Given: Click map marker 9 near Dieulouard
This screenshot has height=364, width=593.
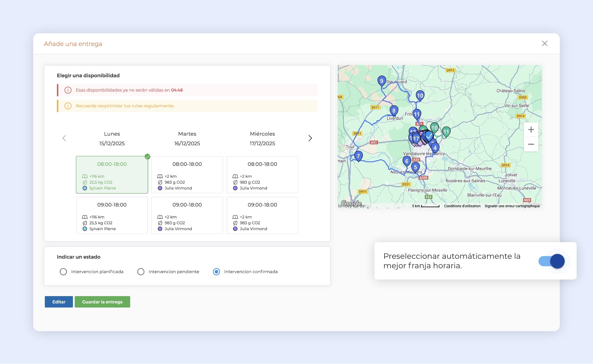Looking at the screenshot, I should pos(382,81).
